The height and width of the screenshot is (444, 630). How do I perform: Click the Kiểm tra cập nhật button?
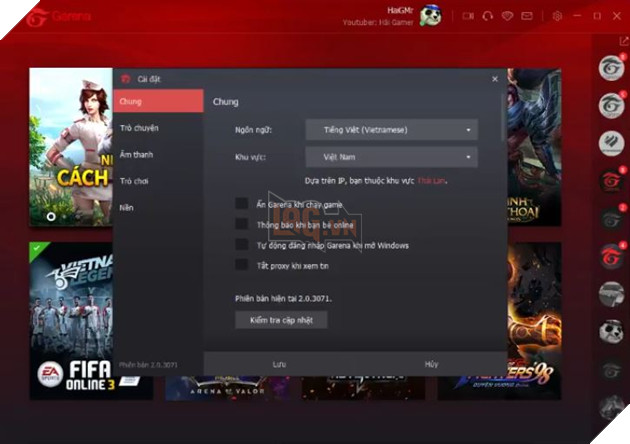(281, 320)
